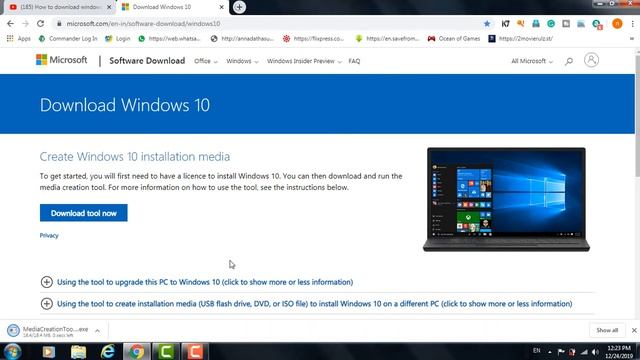
Task: Click the network signal tray icon
Action: pos(584,352)
